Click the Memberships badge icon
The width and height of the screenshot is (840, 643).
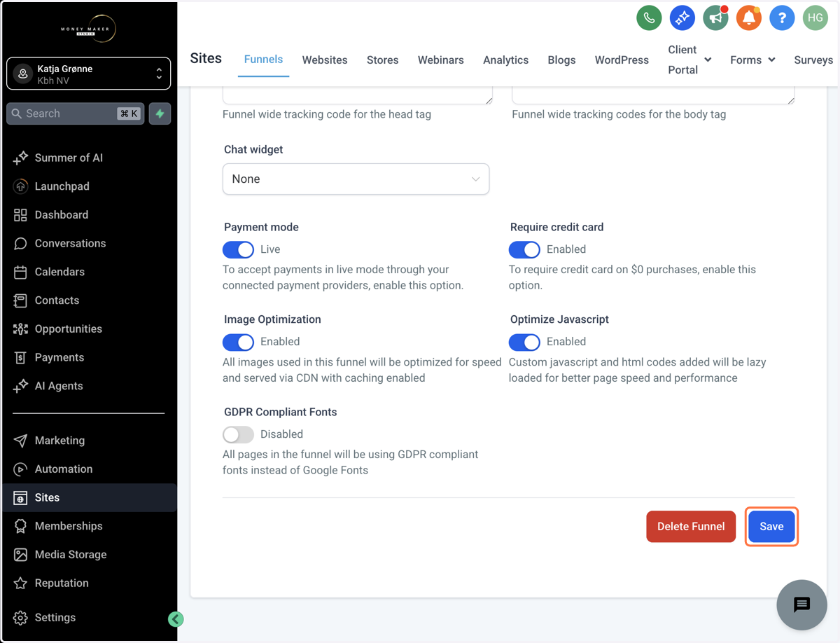20,526
